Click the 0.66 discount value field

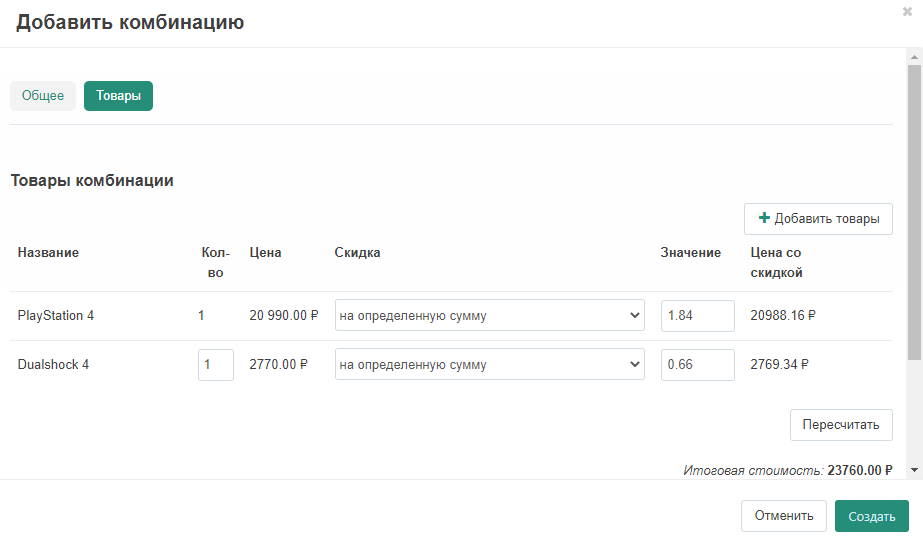[x=697, y=365]
